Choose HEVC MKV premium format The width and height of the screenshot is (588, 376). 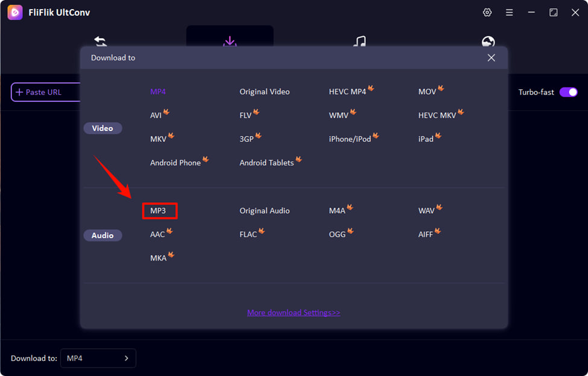tap(437, 115)
